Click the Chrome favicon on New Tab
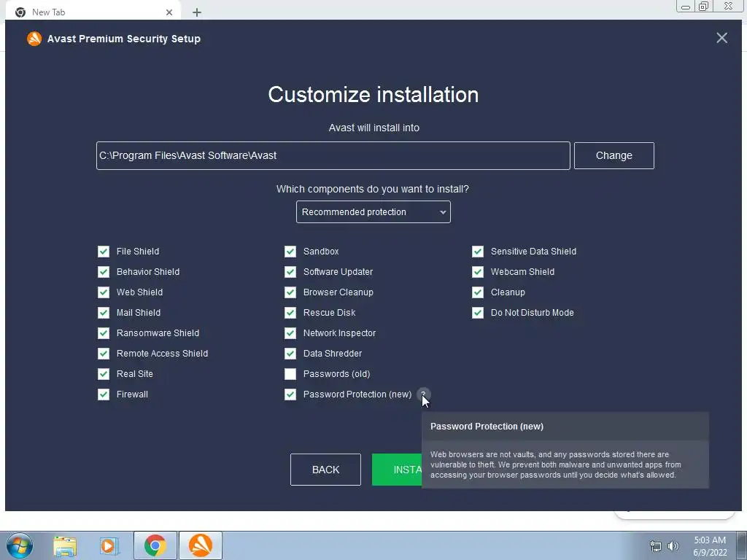Image resolution: width=747 pixels, height=560 pixels. click(x=20, y=12)
